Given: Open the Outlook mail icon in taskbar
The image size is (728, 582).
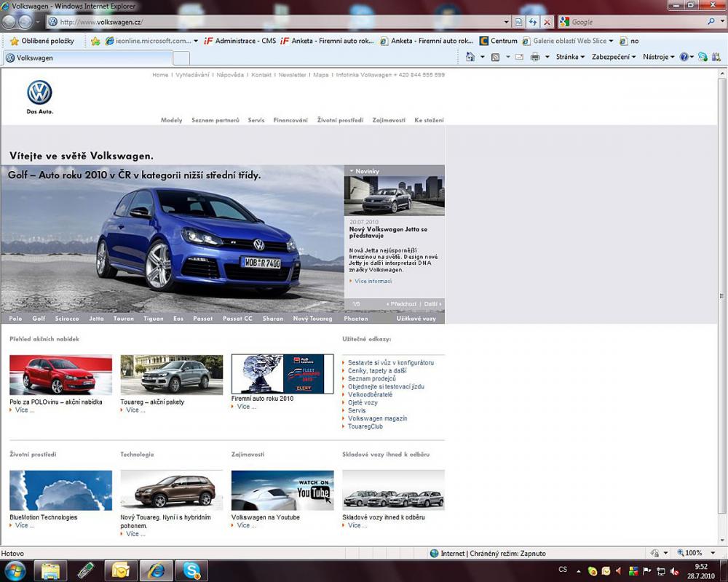Looking at the screenshot, I should click(120, 570).
